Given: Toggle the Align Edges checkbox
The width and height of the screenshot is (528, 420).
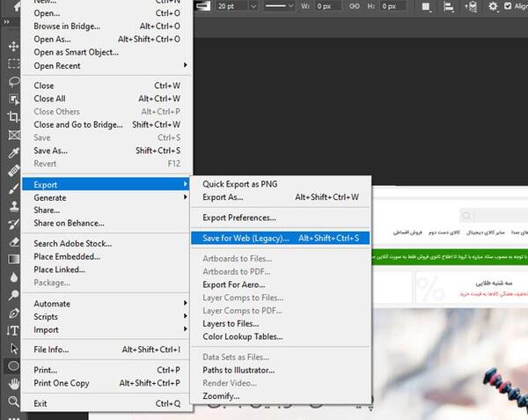Looking at the screenshot, I should pyautogui.click(x=508, y=6).
